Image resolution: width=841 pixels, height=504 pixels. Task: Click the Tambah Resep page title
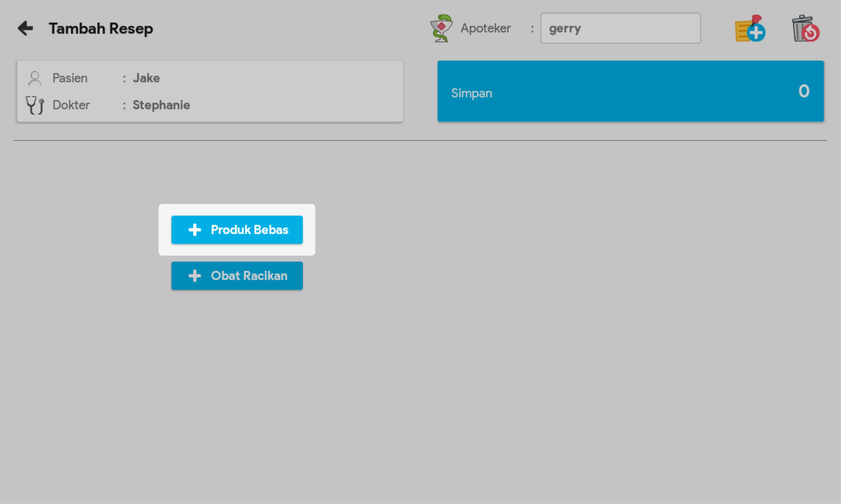tap(101, 29)
